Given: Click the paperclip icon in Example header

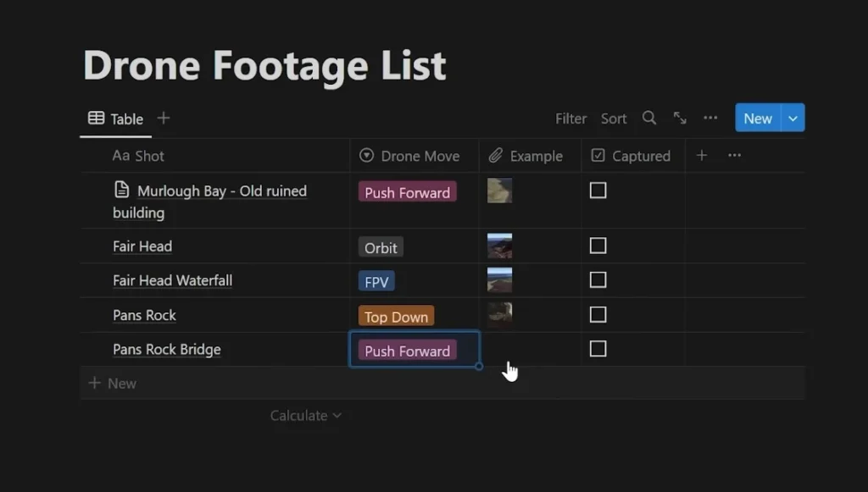Looking at the screenshot, I should click(495, 155).
